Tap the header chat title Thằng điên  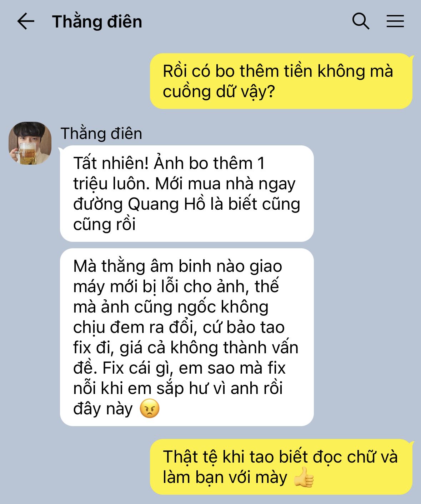pos(97,21)
